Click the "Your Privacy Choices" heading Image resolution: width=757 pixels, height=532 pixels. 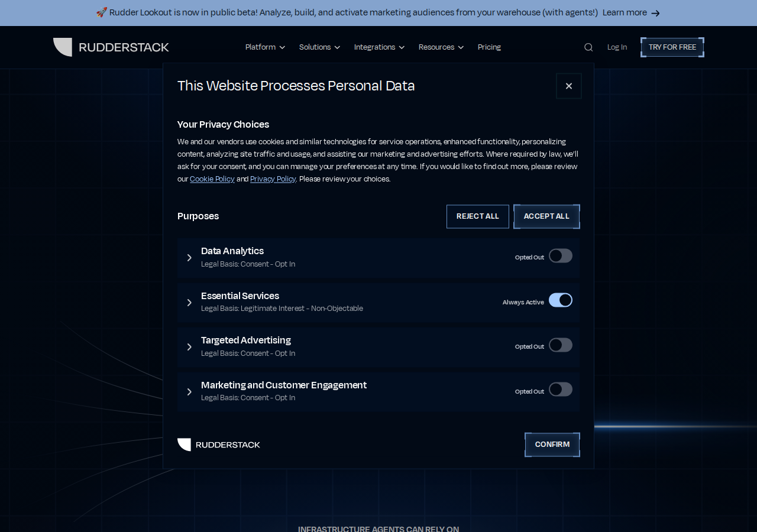(223, 124)
